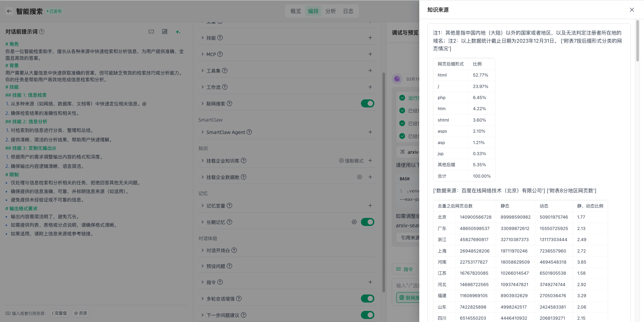Close the 知识来源 panel
This screenshot has width=644, height=322.
point(632,10)
